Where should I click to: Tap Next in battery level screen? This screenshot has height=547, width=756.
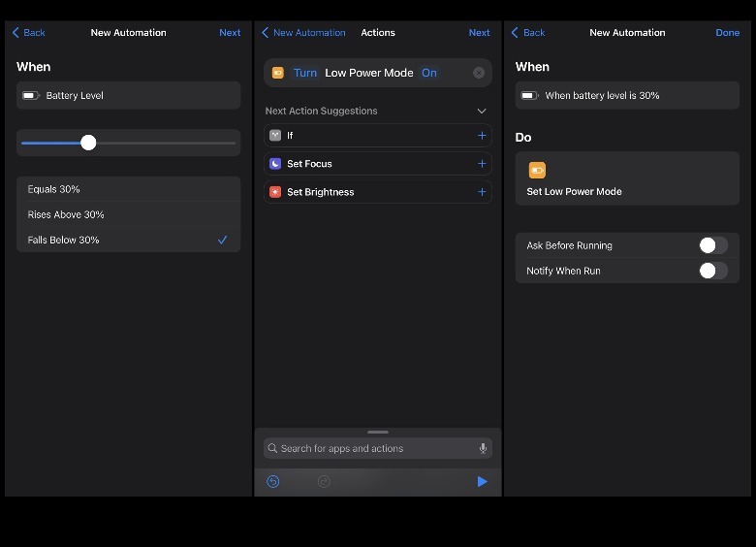(230, 32)
